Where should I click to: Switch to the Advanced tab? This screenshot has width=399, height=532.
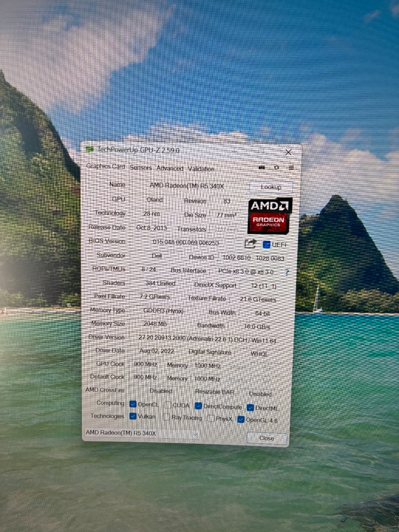[x=170, y=168]
